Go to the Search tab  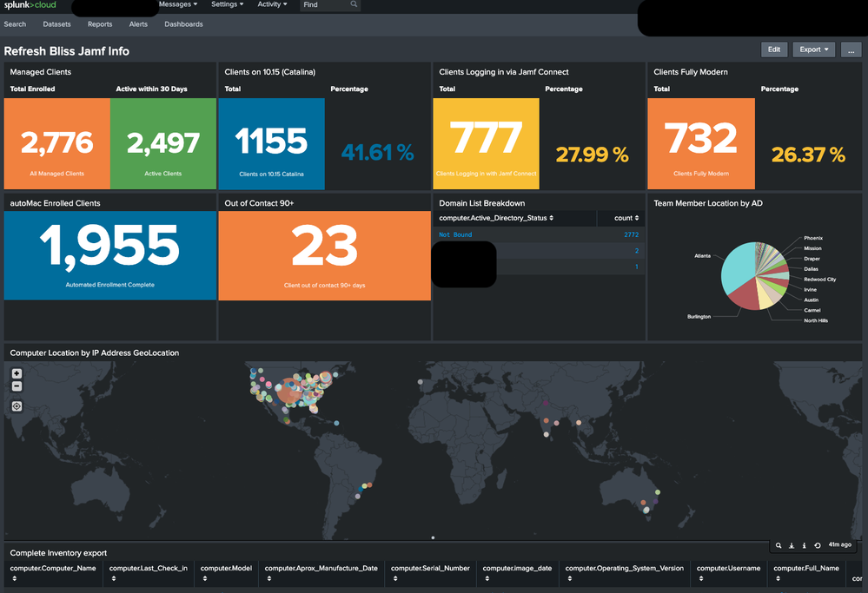[x=15, y=24]
